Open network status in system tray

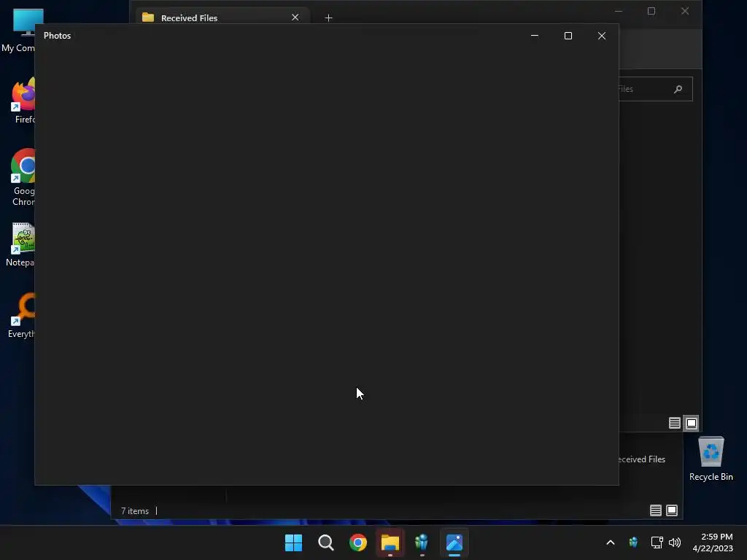(657, 542)
